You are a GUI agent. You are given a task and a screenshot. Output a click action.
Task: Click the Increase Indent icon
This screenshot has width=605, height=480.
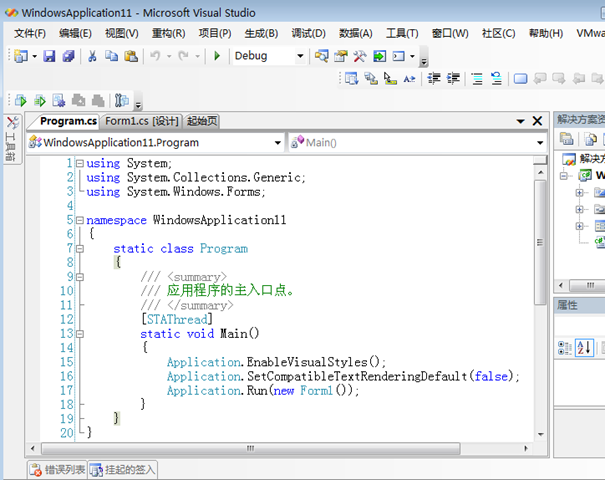pyautogui.click(x=453, y=78)
